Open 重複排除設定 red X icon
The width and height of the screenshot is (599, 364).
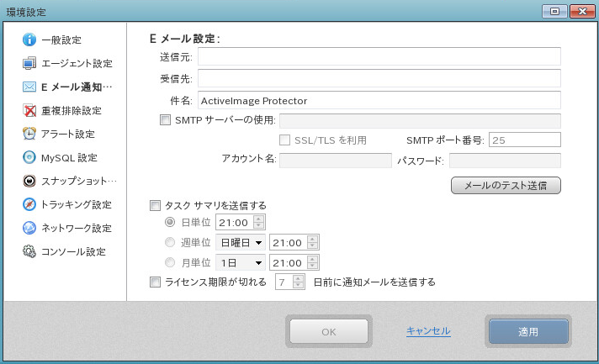[29, 111]
